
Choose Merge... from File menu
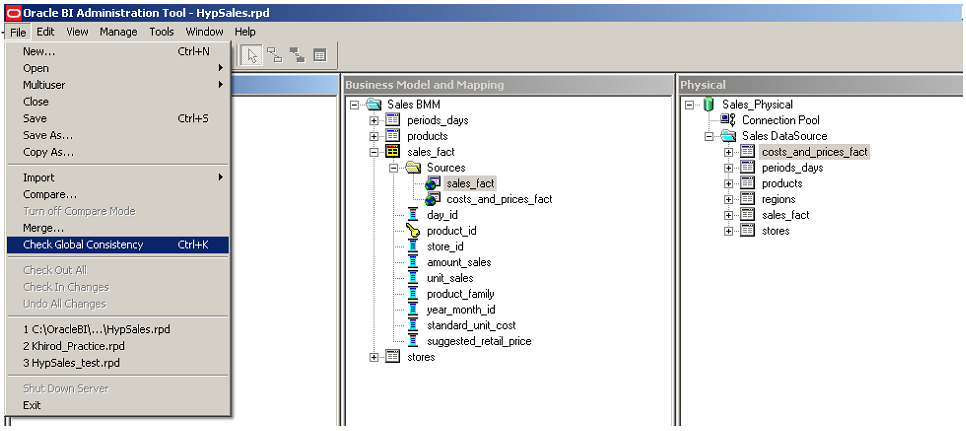[118, 228]
